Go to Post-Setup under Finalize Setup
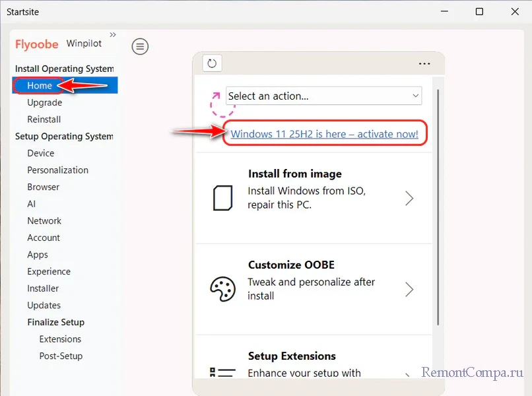The width and height of the screenshot is (532, 396). click(x=61, y=356)
